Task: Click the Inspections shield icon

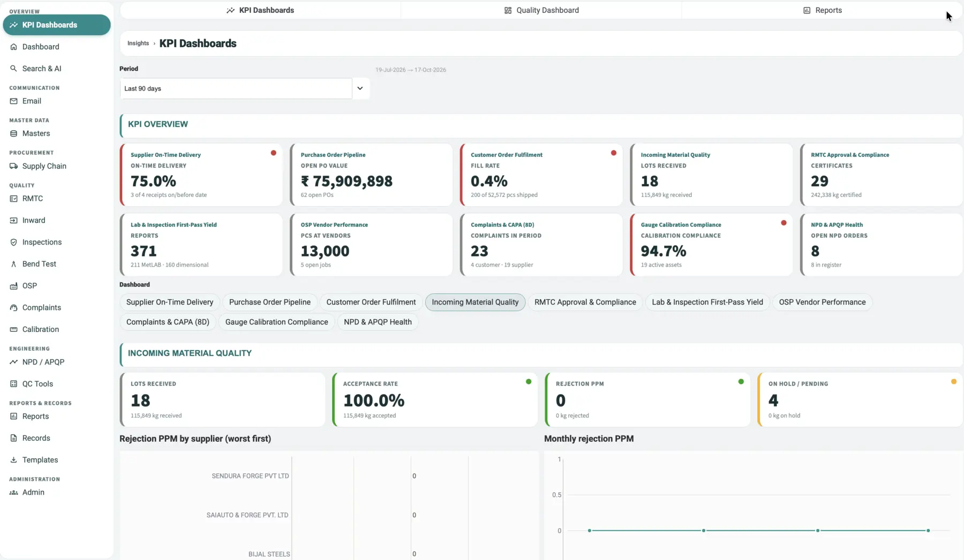Action: [13, 243]
